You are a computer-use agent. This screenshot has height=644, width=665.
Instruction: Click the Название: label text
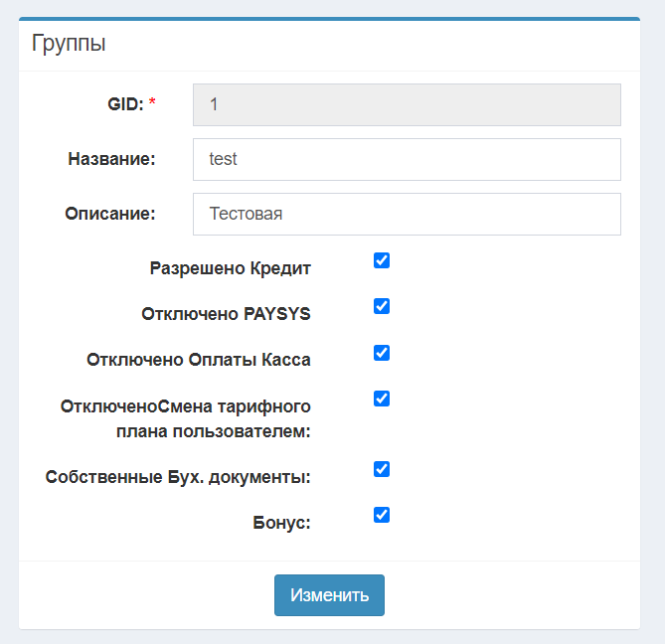[x=111, y=159]
